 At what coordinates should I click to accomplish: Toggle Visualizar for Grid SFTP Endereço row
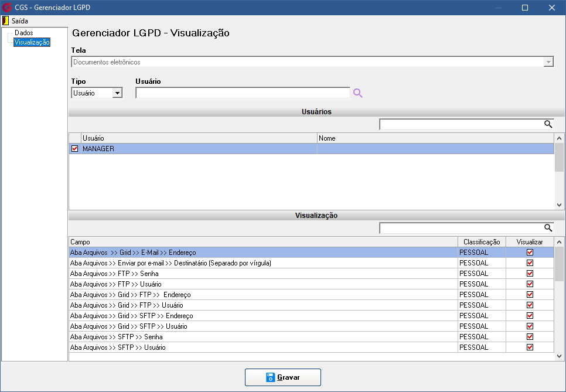click(530, 315)
